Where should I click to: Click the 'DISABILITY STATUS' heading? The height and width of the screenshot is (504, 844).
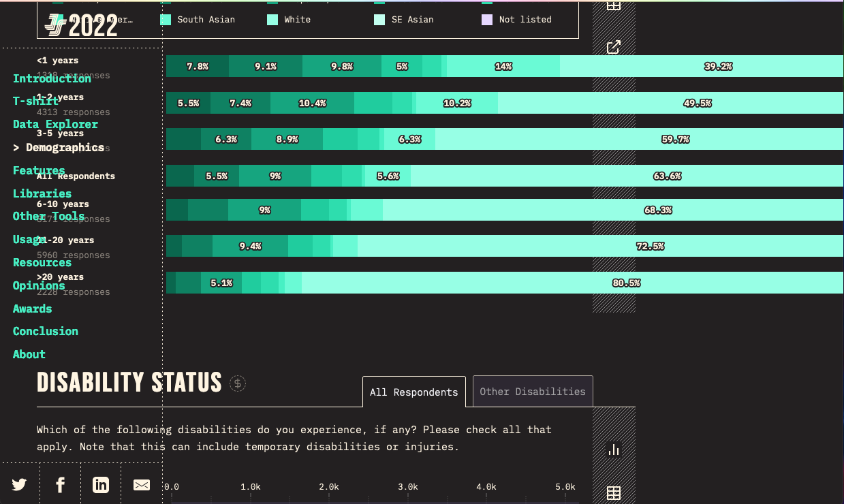click(129, 383)
